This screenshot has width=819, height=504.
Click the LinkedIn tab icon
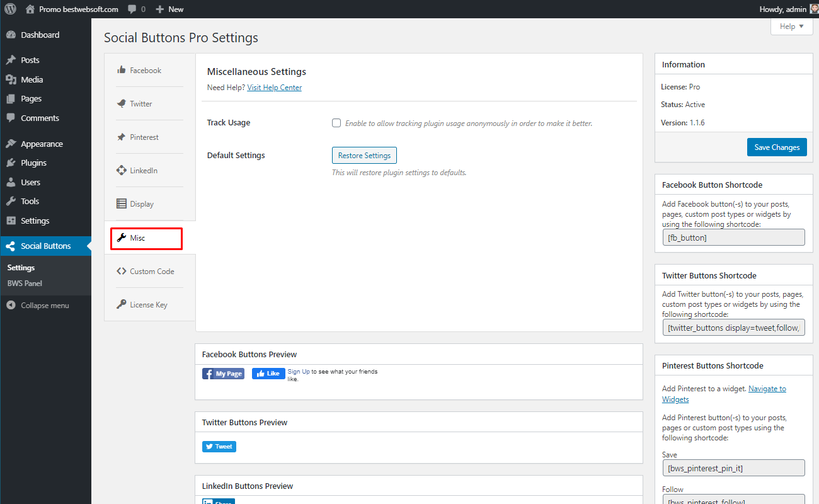122,170
